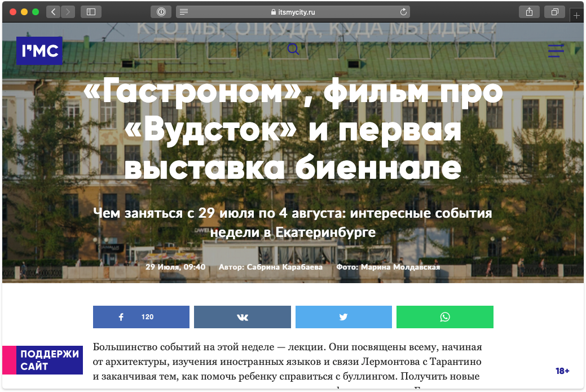Share article on Twitter
586x392 pixels.
343,317
